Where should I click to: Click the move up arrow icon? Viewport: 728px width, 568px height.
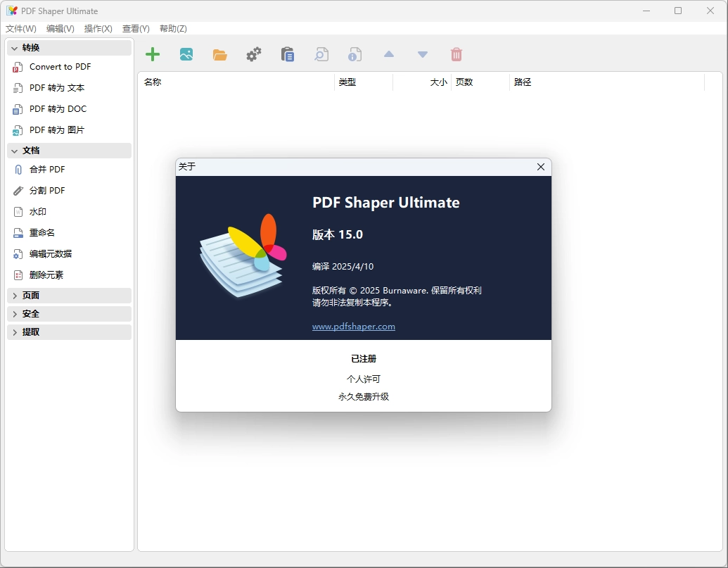pyautogui.click(x=389, y=54)
